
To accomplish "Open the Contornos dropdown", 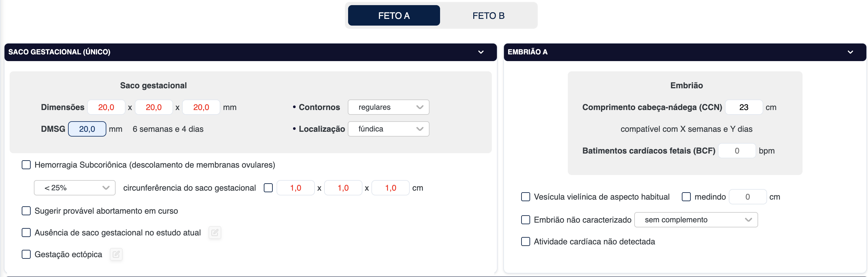I will 388,107.
